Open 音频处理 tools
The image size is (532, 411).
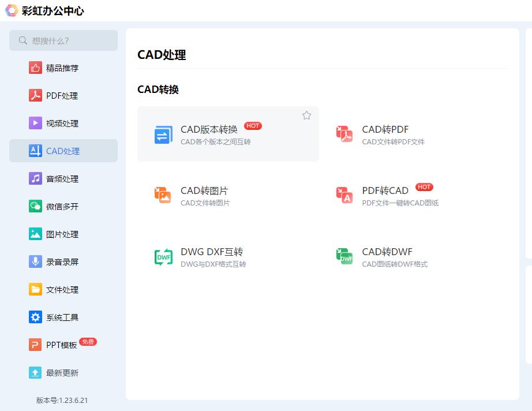pyautogui.click(x=61, y=178)
